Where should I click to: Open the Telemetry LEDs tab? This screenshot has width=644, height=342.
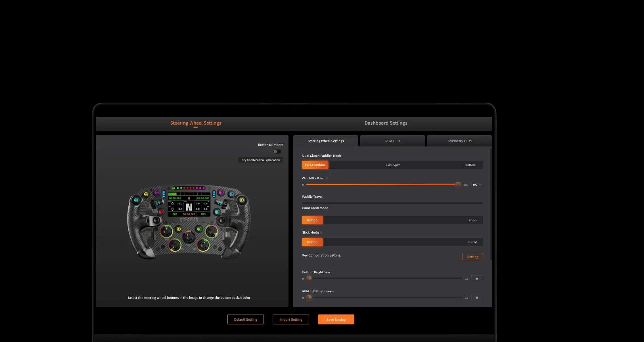[x=459, y=141]
